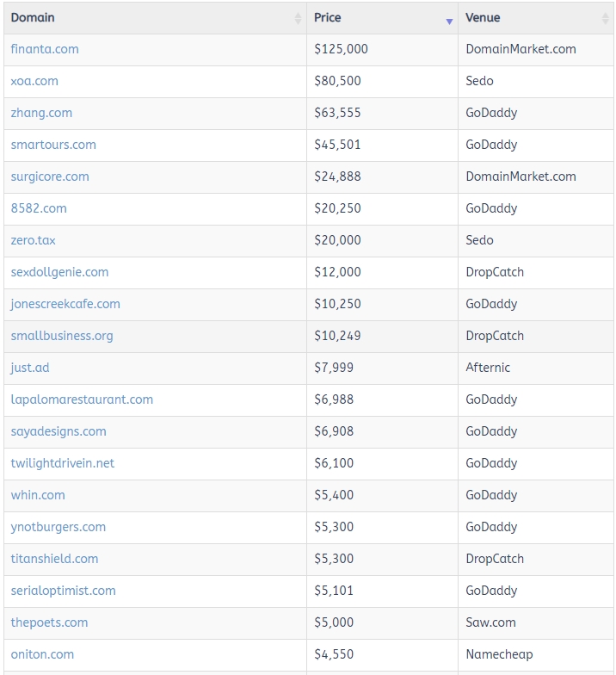Viewport: 616px width, 675px height.
Task: Click the $10,249 price value
Action: click(x=337, y=336)
